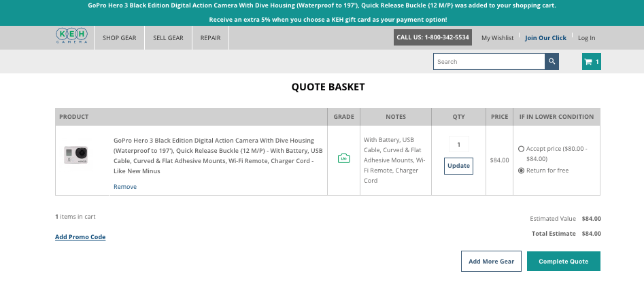Image resolution: width=644 pixels, height=286 pixels.
Task: Click the GoPro Hero 3 product description text
Action: [218, 156]
